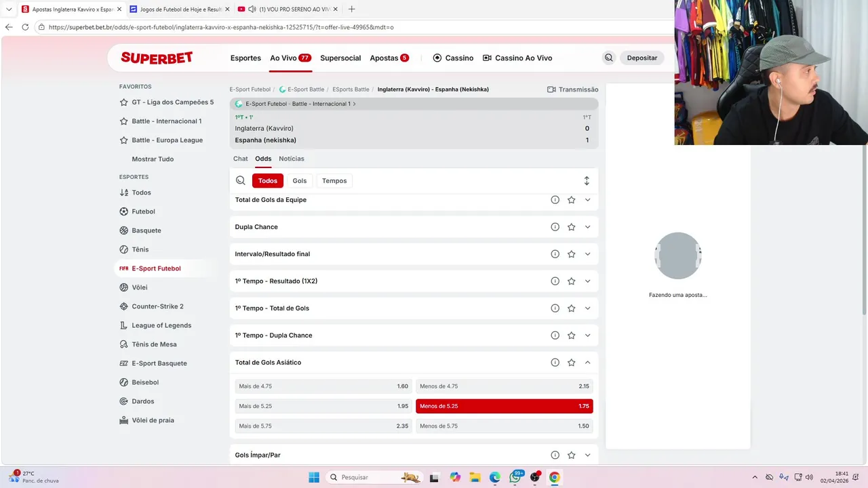Viewport: 868px width, 488px height.
Task: Click Mostrar Tudo in favorites
Action: (x=153, y=159)
